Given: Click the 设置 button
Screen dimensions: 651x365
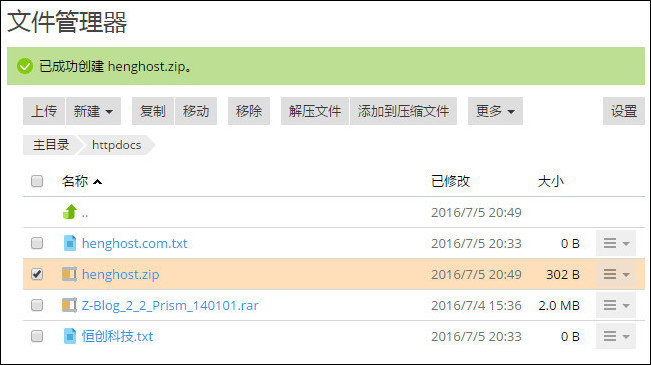Looking at the screenshot, I should pyautogui.click(x=624, y=111).
